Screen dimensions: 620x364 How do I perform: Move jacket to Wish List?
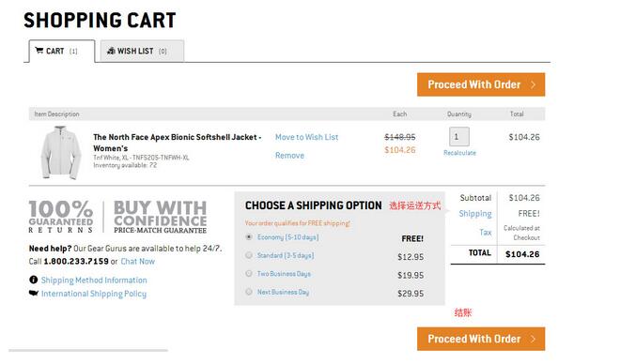click(307, 137)
